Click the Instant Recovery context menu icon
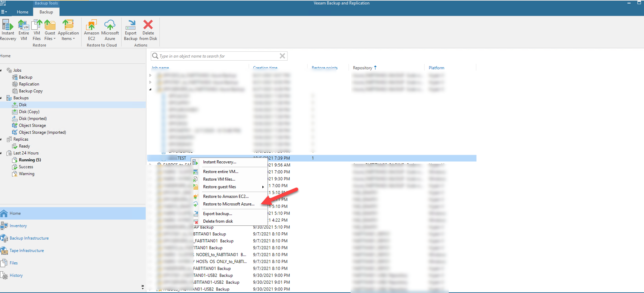The image size is (644, 293). (x=195, y=162)
